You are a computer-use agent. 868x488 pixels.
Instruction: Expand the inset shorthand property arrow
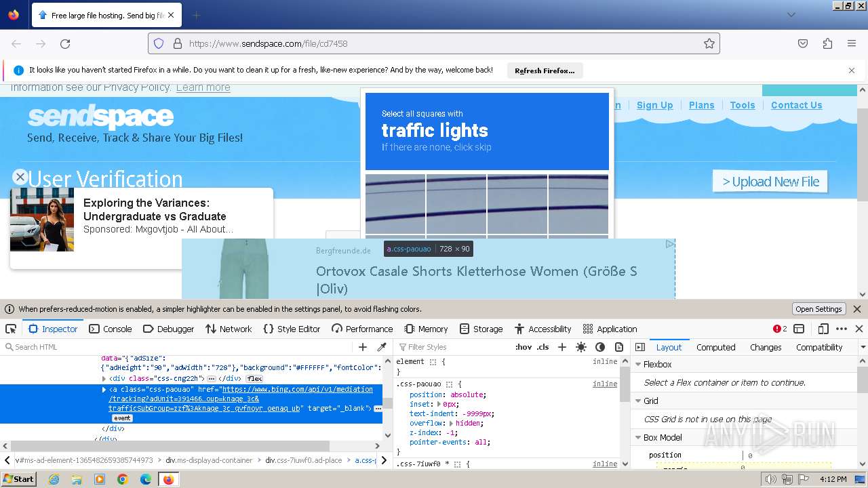(439, 404)
